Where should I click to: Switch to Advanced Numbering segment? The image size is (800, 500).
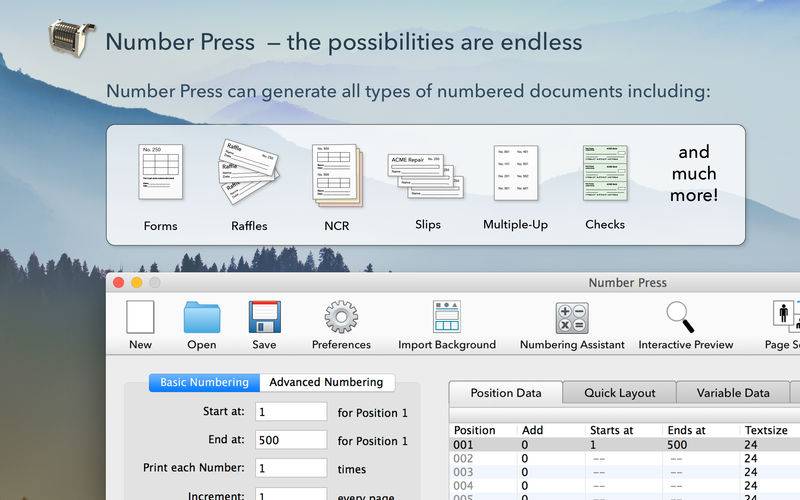tap(327, 382)
